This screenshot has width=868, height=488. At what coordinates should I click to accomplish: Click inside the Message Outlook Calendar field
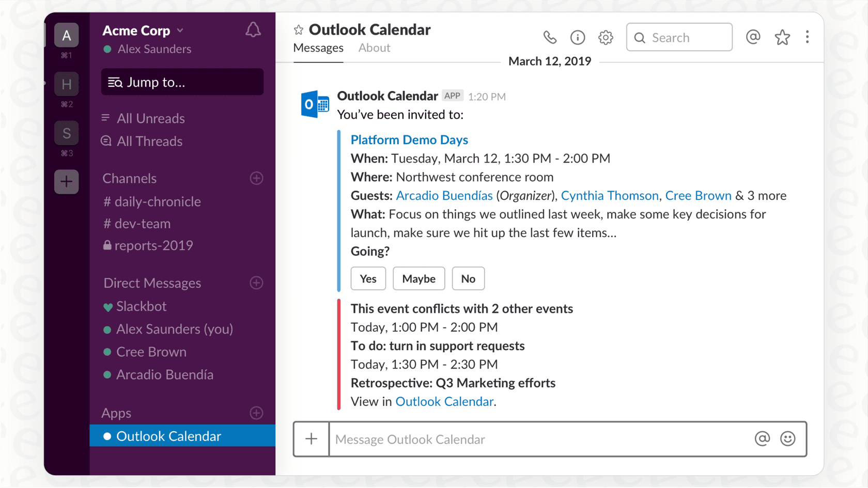(517, 439)
